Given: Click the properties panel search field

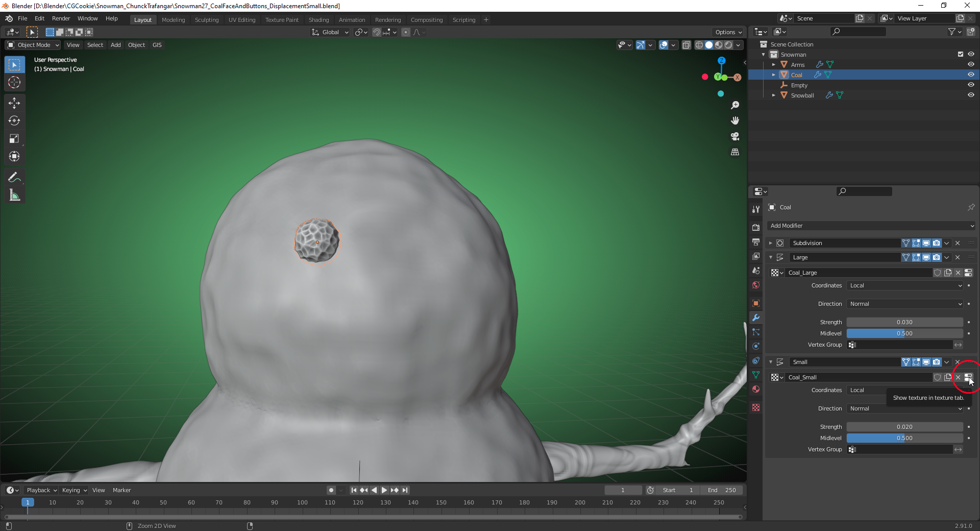Looking at the screenshot, I should pyautogui.click(x=864, y=191).
